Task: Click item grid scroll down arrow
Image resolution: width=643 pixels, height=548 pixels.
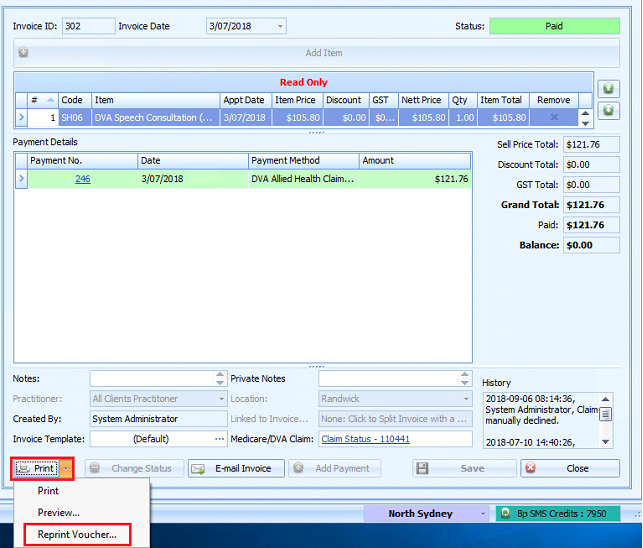Action: pyautogui.click(x=586, y=123)
